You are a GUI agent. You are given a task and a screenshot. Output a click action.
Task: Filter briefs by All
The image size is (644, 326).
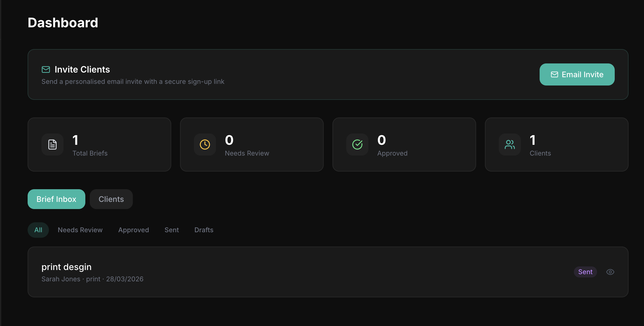tap(38, 230)
